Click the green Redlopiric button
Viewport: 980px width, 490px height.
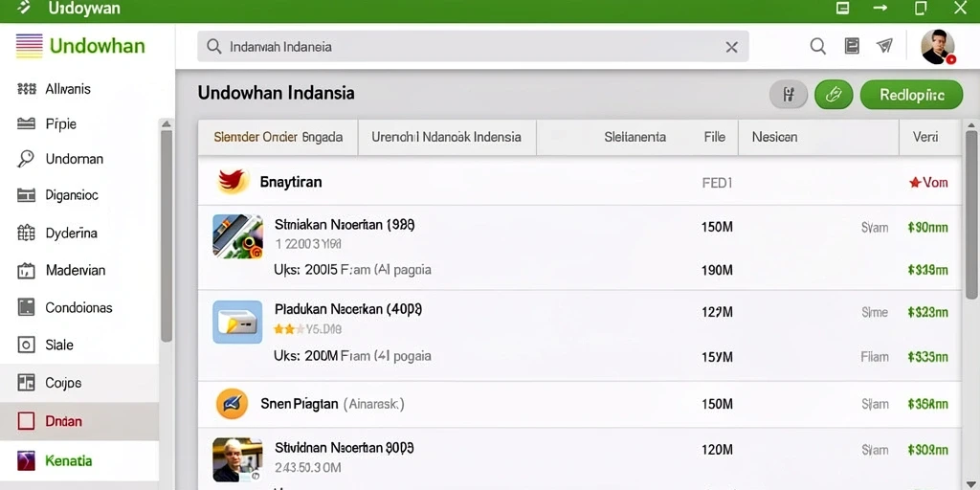(x=911, y=95)
